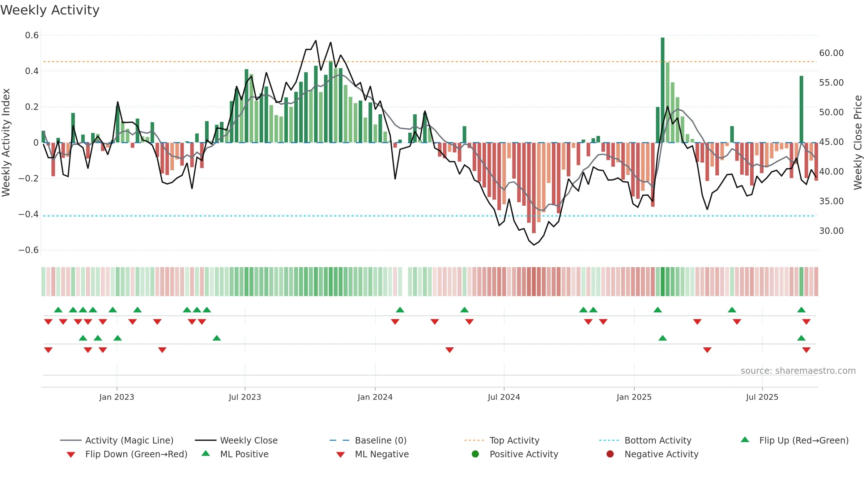Click the source: sharemaestro.com text
Image resolution: width=868 pixels, height=488 pixels.
798,371
